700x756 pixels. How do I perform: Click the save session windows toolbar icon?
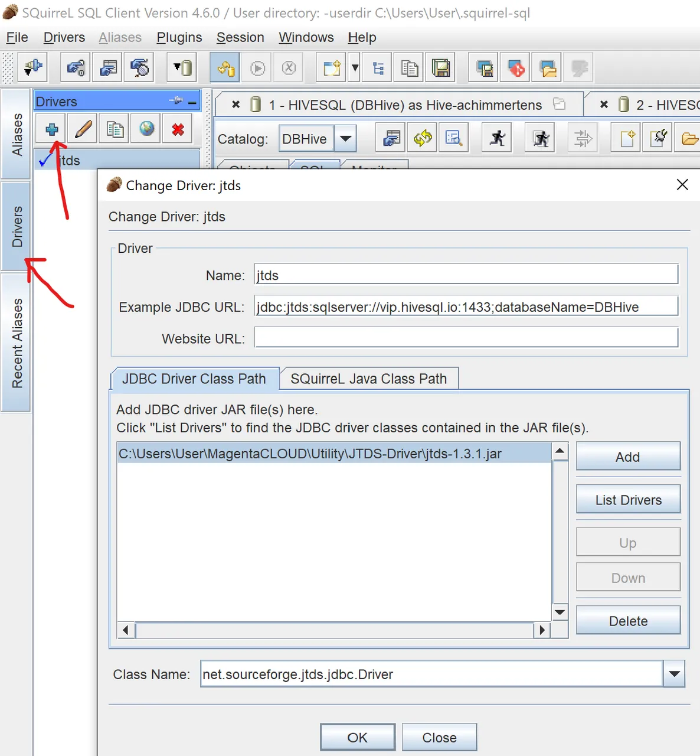click(x=484, y=67)
